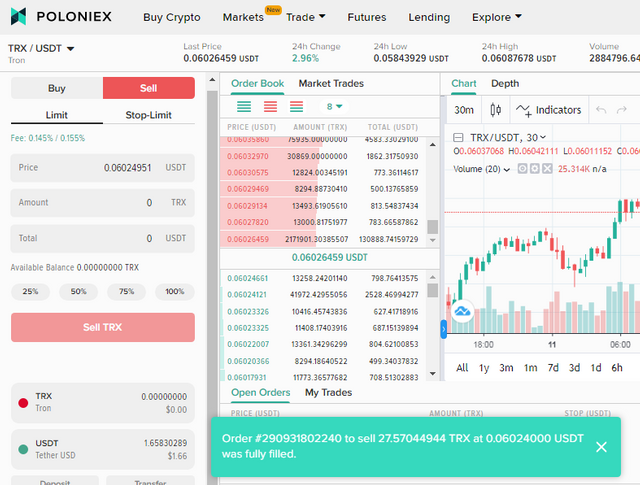Viewport: 640px width, 485px height.
Task: Click buy order price 0.06024661
Action: coord(247,278)
